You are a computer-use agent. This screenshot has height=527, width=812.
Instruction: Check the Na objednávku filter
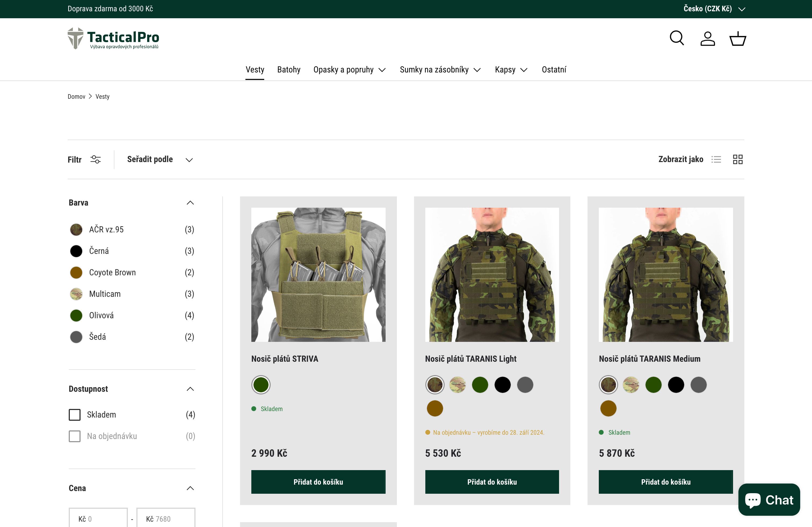(75, 436)
